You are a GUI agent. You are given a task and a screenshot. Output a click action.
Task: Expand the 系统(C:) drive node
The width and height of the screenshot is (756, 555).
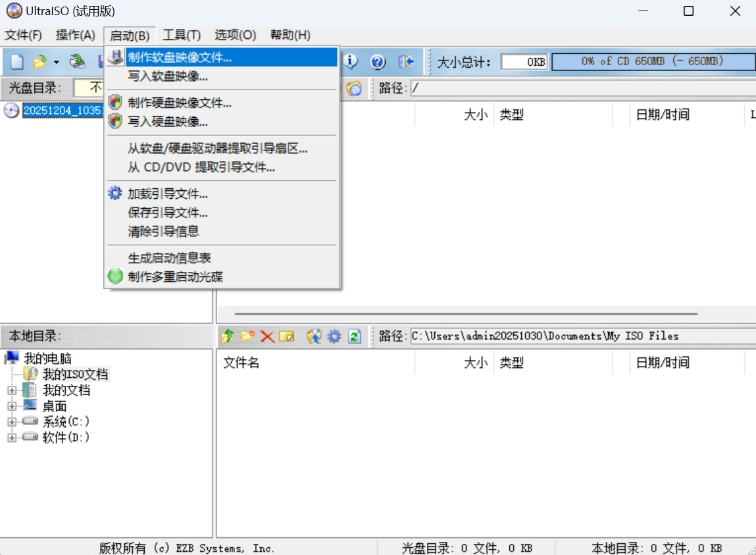coord(12,422)
